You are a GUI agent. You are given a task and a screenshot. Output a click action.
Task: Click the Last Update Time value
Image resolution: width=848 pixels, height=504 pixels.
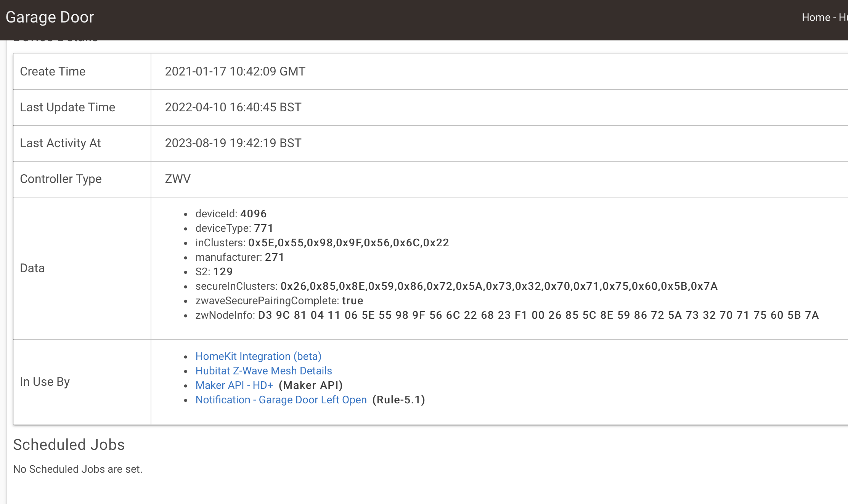[233, 107]
